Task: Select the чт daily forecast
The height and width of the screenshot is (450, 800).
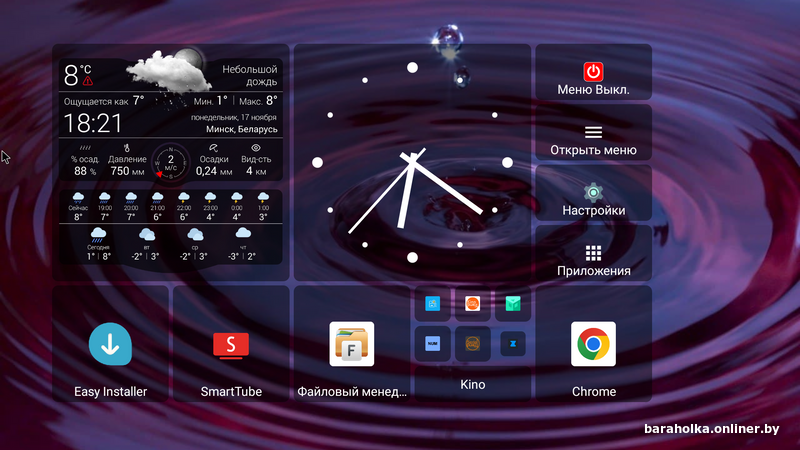Action: (243, 244)
